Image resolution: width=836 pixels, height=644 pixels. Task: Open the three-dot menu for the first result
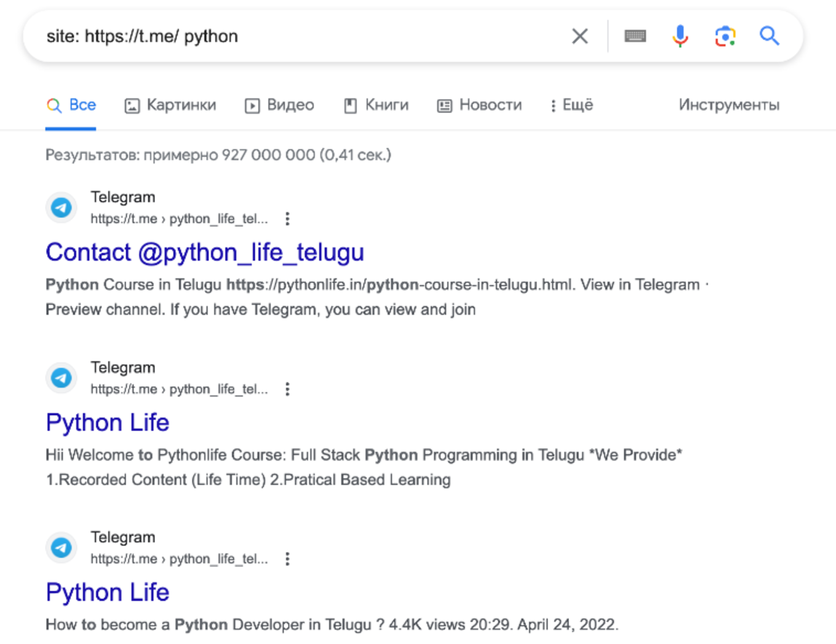(x=287, y=218)
